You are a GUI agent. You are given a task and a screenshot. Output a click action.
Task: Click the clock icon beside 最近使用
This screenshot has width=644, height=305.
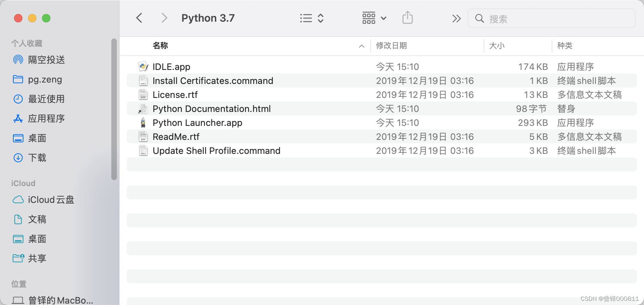click(18, 99)
